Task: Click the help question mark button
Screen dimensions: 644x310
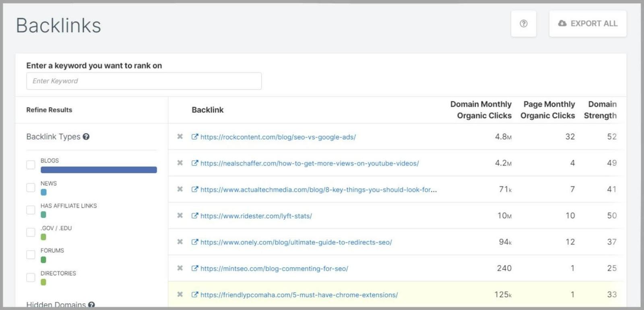Action: point(523,24)
